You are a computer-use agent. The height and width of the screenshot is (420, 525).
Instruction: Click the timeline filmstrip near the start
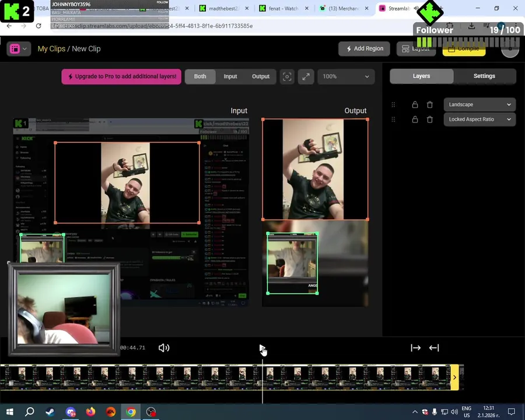[x=13, y=377]
